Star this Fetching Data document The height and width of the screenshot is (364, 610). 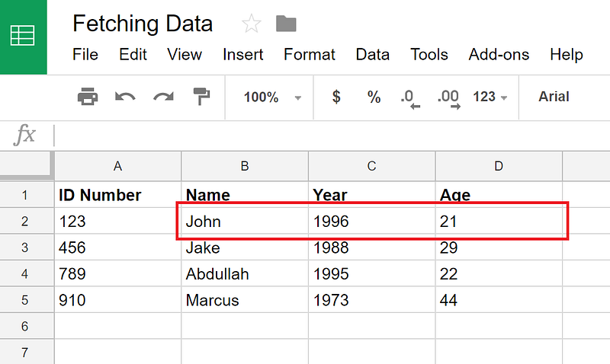pyautogui.click(x=252, y=24)
